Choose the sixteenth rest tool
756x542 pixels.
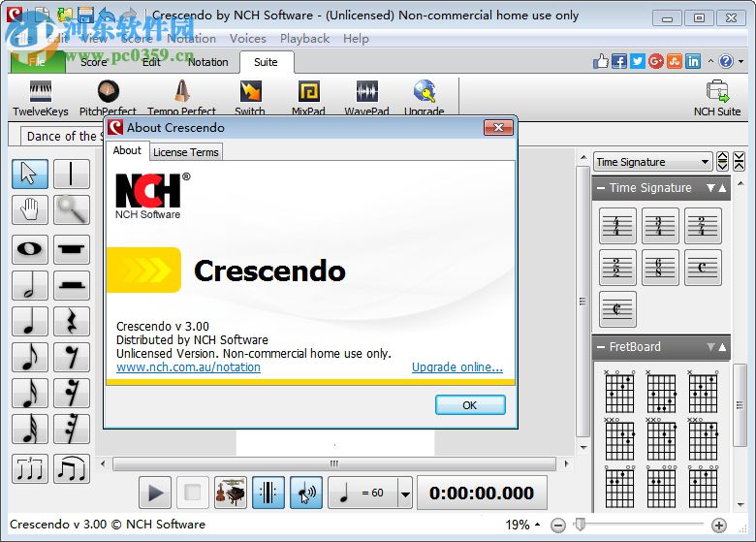[72, 393]
